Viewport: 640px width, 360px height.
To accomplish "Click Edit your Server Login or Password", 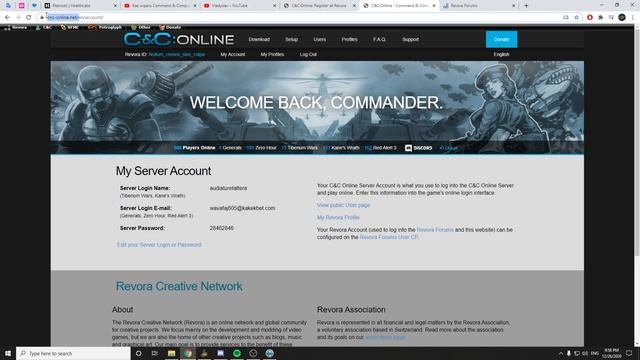I will point(159,245).
